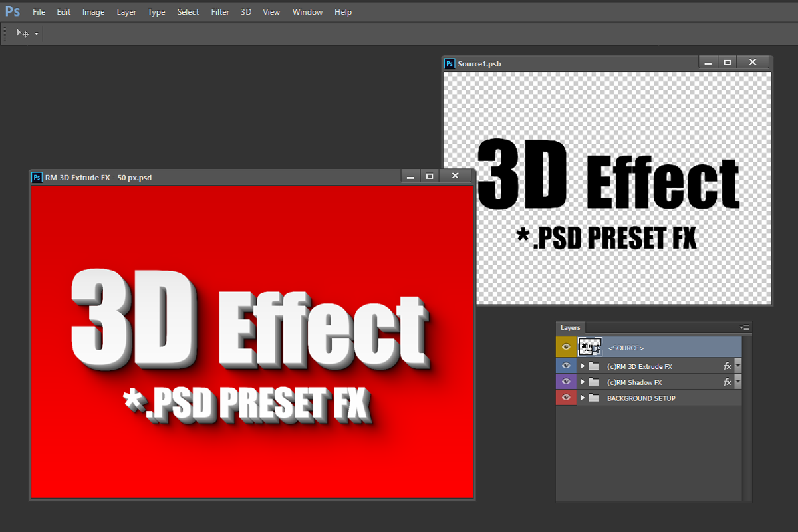Hide the SOURCE layer using its eye icon
The width and height of the screenshot is (798, 532).
click(566, 347)
